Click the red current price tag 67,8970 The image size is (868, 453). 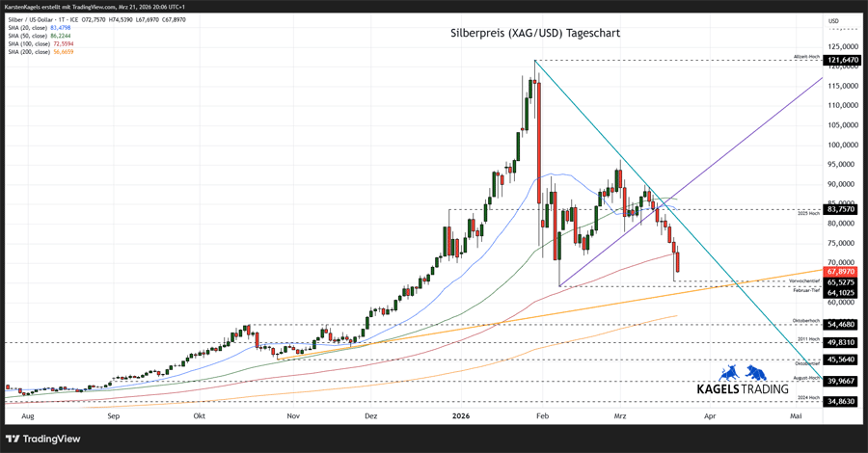click(842, 272)
